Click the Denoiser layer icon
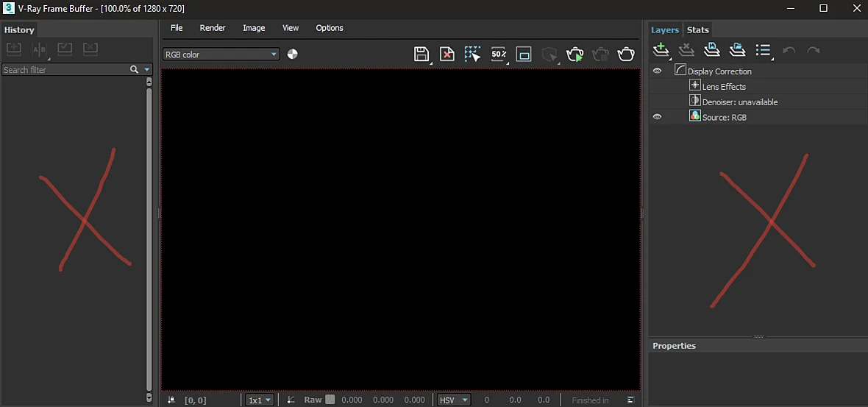 [694, 100]
